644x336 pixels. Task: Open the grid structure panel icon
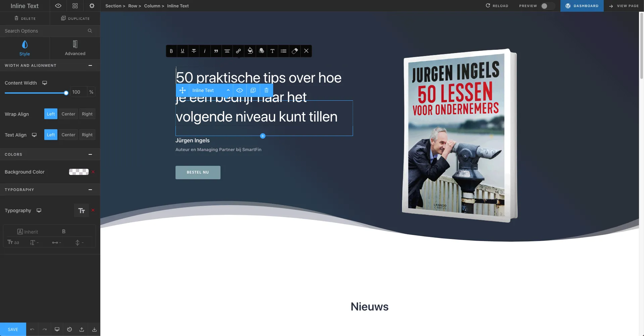click(75, 6)
